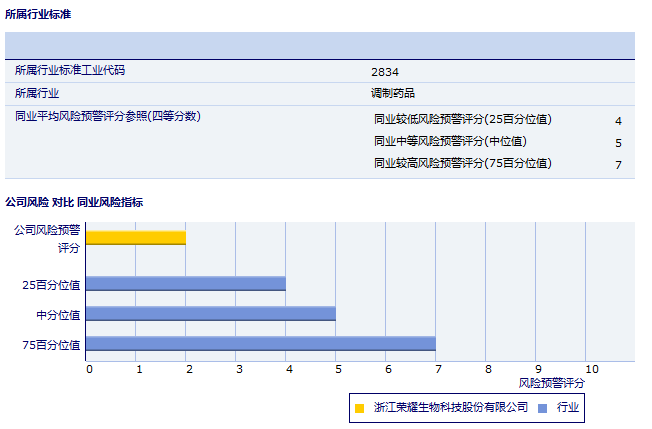The height and width of the screenshot is (429, 652).
Task: Click 同业较高风险预警评分(75百分位值) label
Action: 462,164
